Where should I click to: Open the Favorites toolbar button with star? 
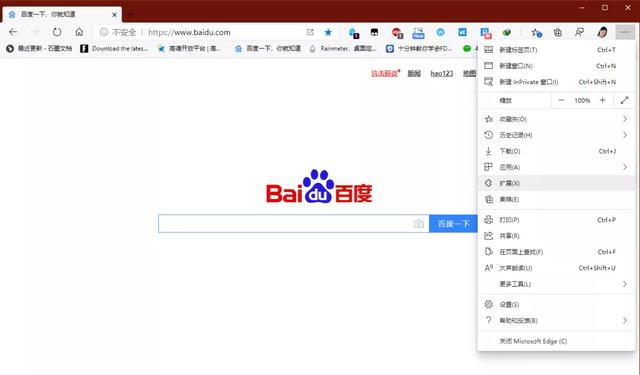[536, 32]
